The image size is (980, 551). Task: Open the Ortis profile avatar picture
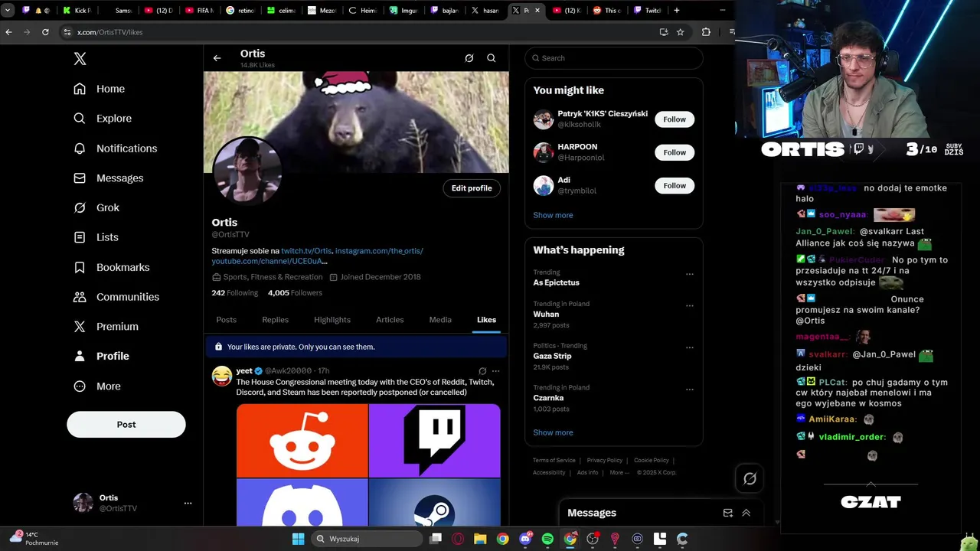point(247,171)
